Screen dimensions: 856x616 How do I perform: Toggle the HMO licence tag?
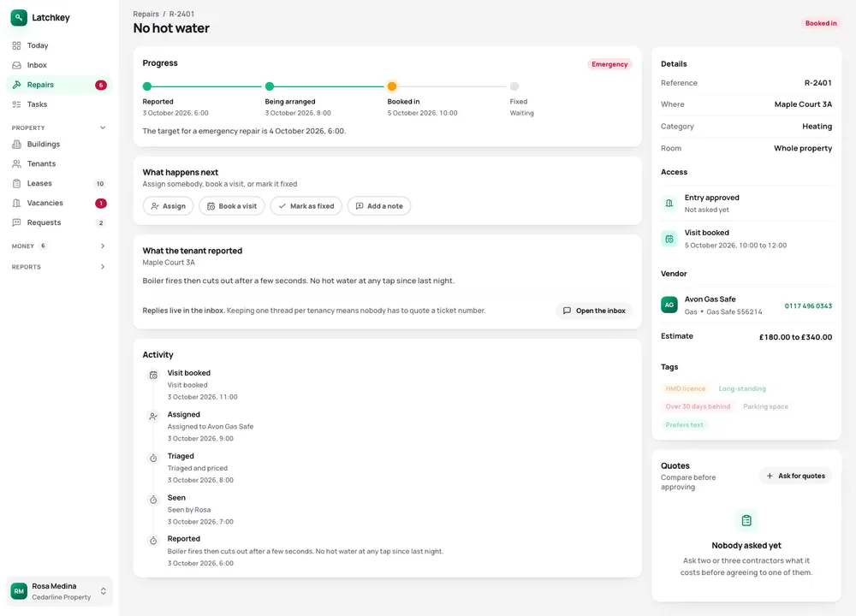tap(685, 389)
